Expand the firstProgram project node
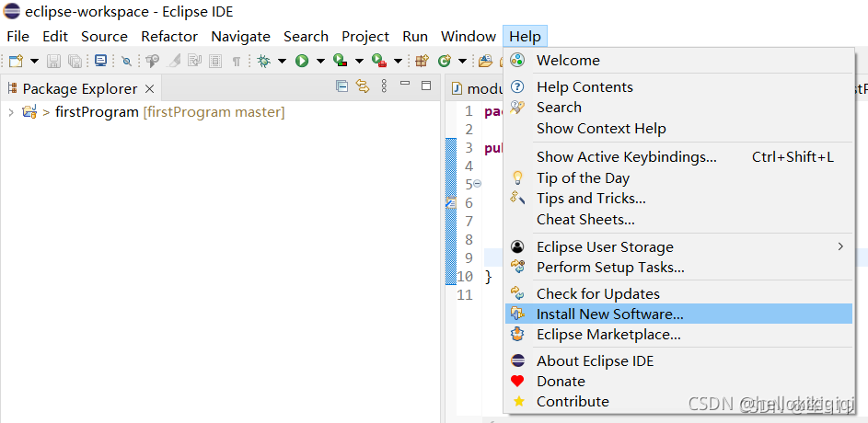 [10, 113]
